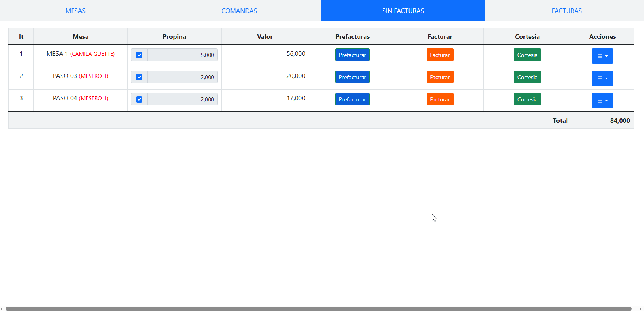Toggle propina checkbox for PASO 03
The width and height of the screenshot is (644, 311).
point(139,77)
